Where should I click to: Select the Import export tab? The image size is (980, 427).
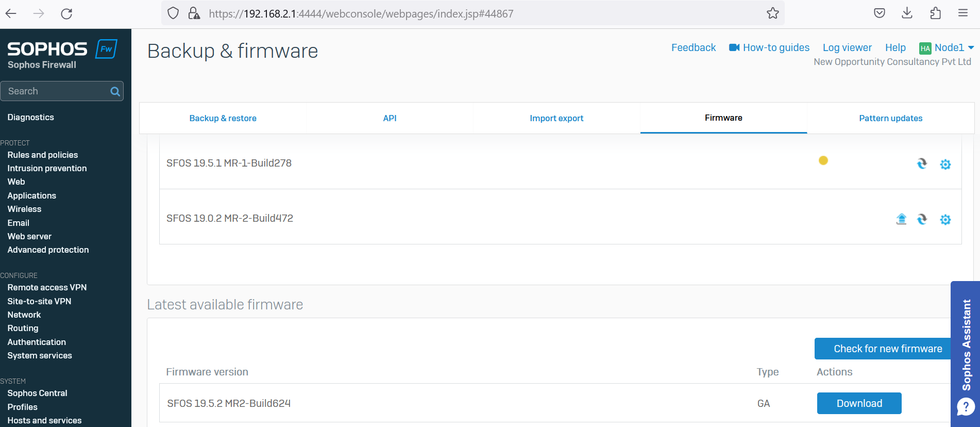[556, 118]
